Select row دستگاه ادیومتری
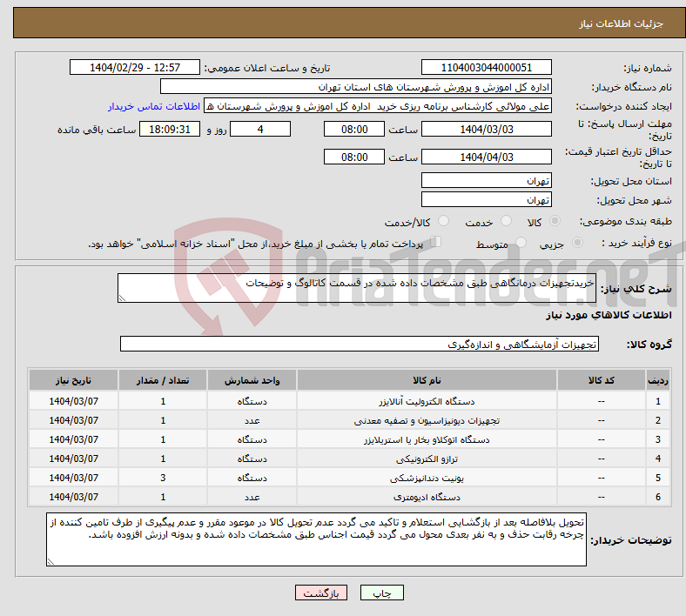Screen dimensions: 686x616 click(x=349, y=497)
